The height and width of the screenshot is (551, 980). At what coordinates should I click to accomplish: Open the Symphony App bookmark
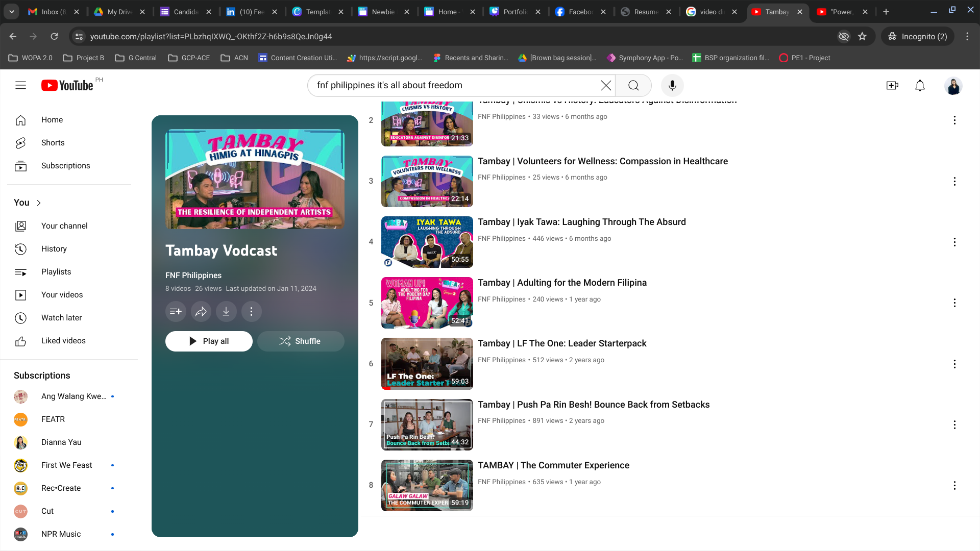pos(645,58)
